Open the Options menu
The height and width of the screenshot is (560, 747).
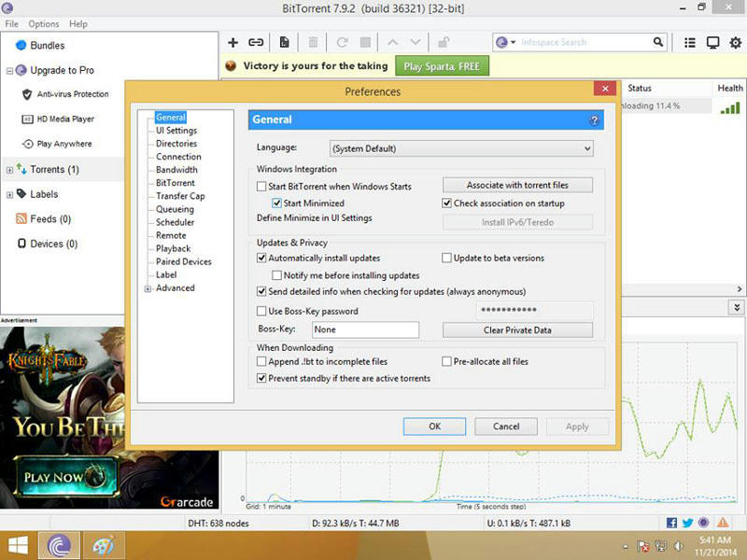pyautogui.click(x=43, y=24)
